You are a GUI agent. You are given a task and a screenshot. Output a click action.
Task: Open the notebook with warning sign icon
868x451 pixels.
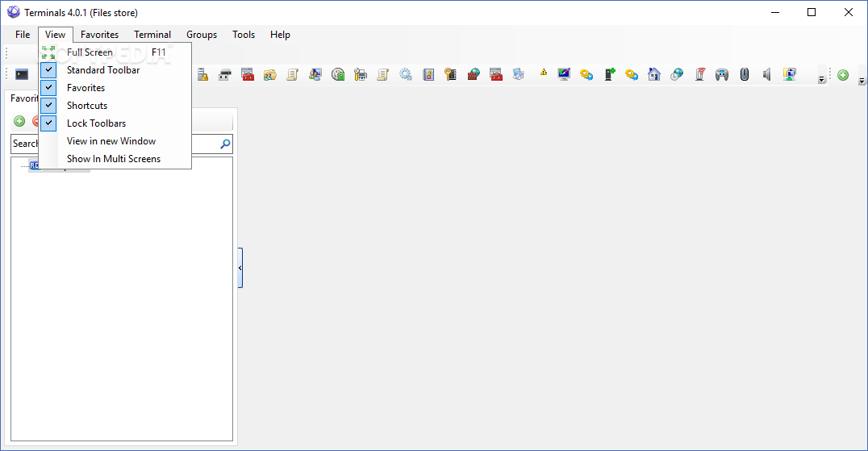[x=428, y=74]
